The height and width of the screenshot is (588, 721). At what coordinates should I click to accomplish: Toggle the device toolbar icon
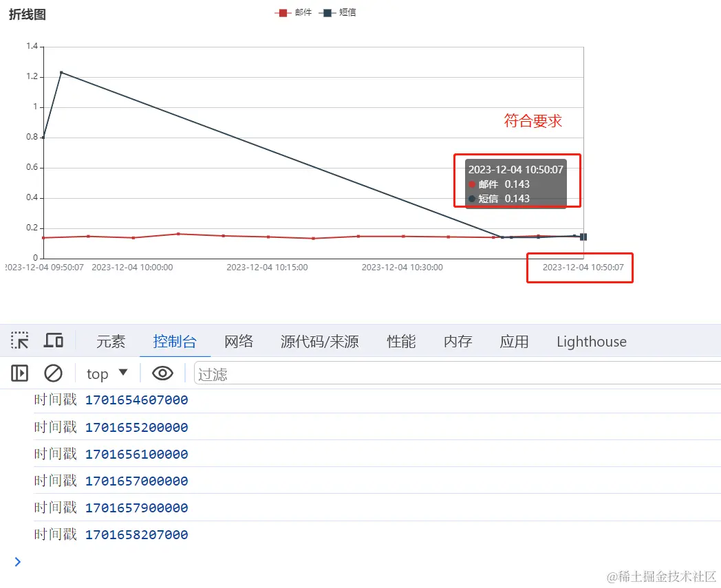(x=54, y=340)
